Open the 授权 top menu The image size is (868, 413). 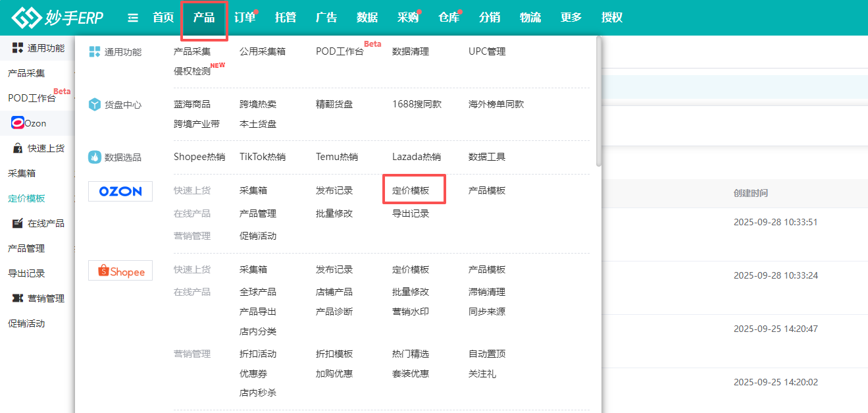(612, 18)
